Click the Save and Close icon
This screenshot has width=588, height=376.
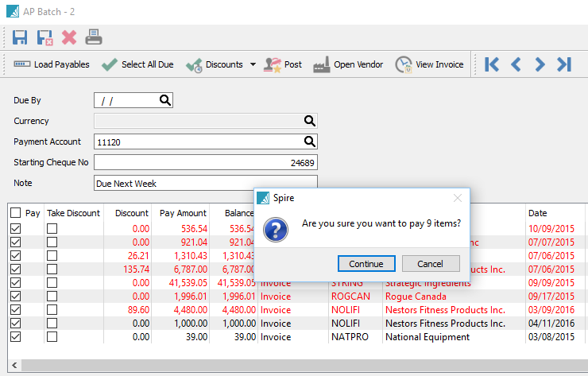click(45, 37)
